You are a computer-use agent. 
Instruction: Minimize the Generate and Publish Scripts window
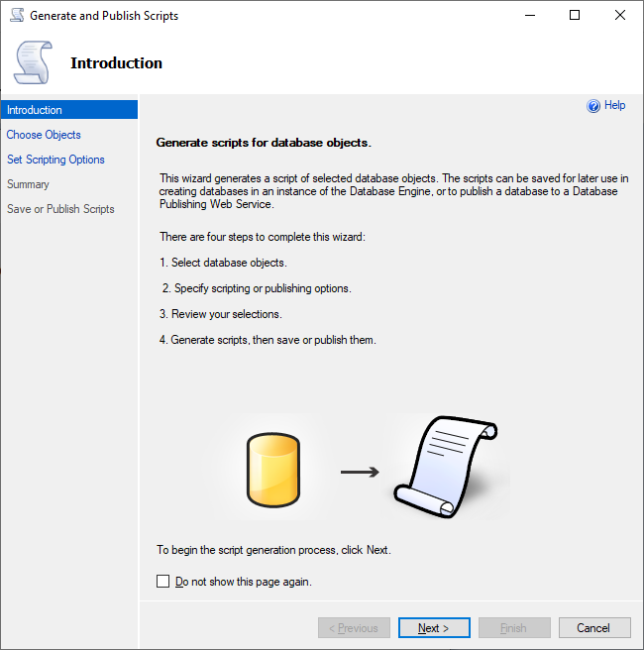529,16
